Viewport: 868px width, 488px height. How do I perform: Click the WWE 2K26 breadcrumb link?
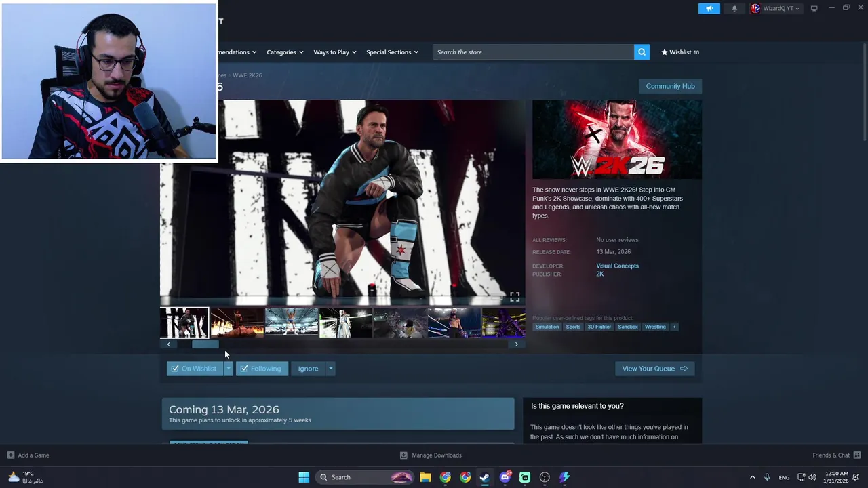[x=248, y=75]
